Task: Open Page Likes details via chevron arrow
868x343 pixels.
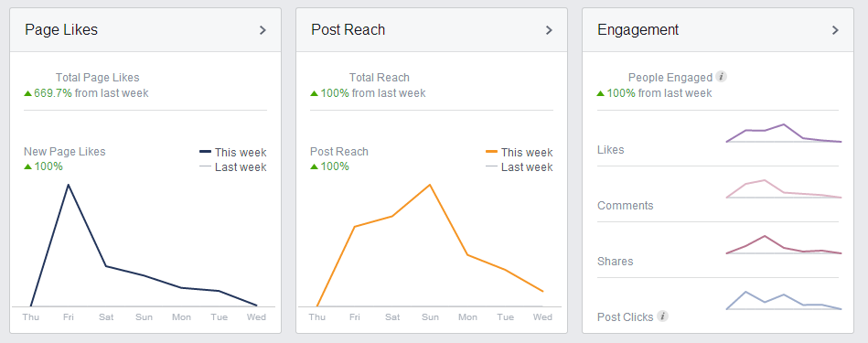Action: point(263,30)
